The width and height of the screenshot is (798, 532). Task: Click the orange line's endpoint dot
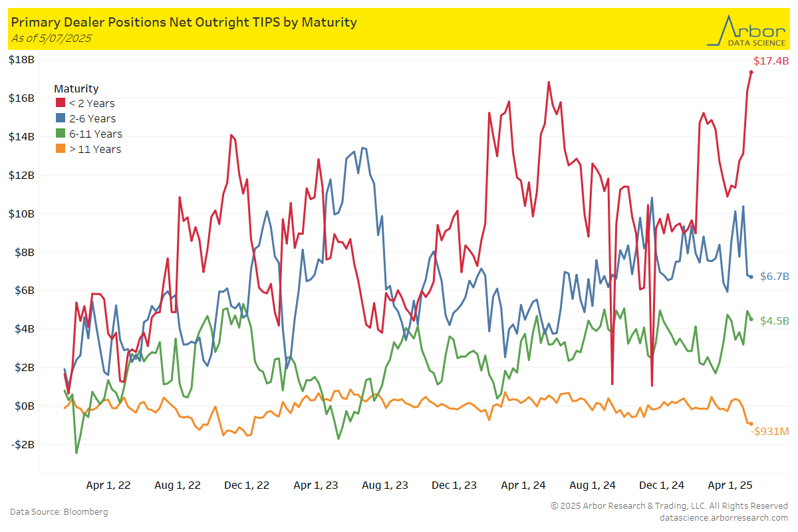(x=751, y=424)
